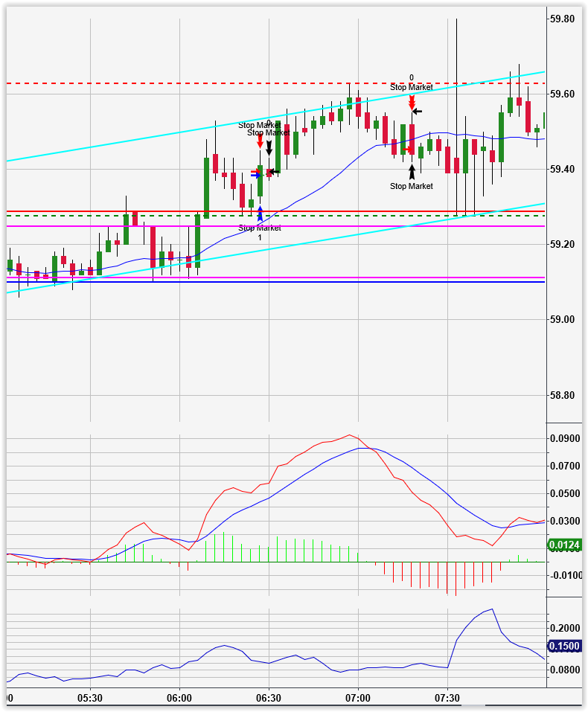Click the red right arrow on the 07:18 candle
This screenshot has width=588, height=712.
click(x=408, y=150)
